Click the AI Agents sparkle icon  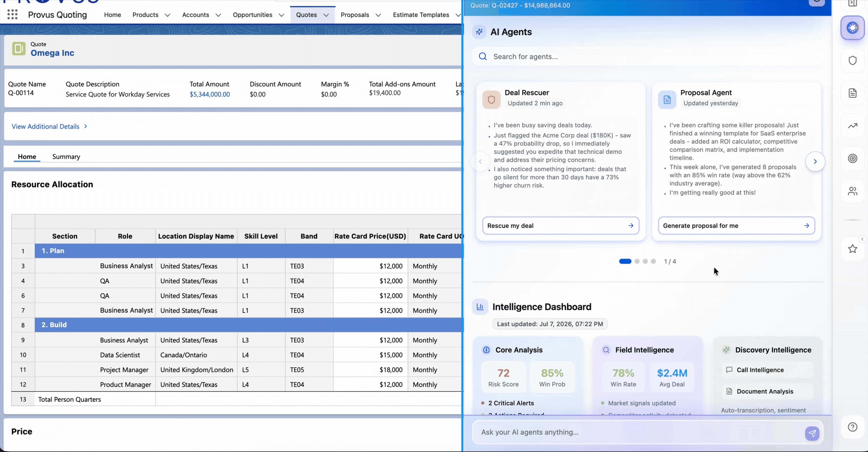pyautogui.click(x=479, y=32)
